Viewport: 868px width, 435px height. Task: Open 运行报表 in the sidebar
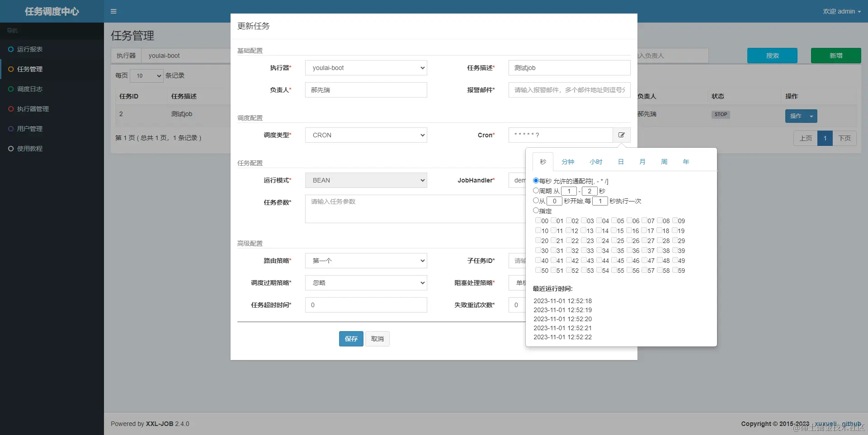point(52,49)
